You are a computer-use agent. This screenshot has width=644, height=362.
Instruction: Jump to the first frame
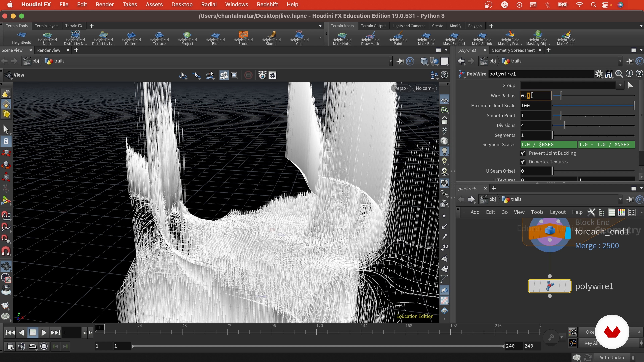(10, 333)
